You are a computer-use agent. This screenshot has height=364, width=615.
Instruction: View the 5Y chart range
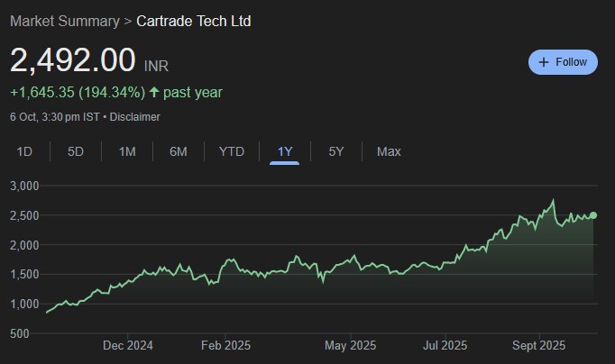(336, 151)
